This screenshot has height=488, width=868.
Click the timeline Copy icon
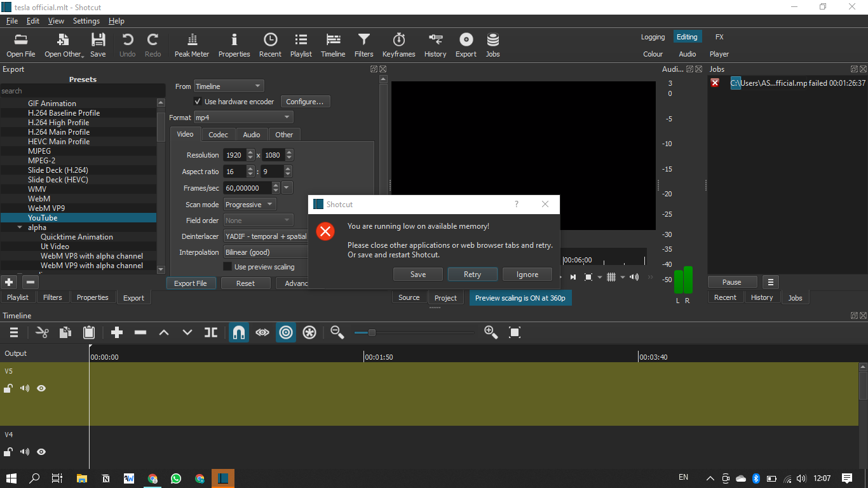coord(65,332)
